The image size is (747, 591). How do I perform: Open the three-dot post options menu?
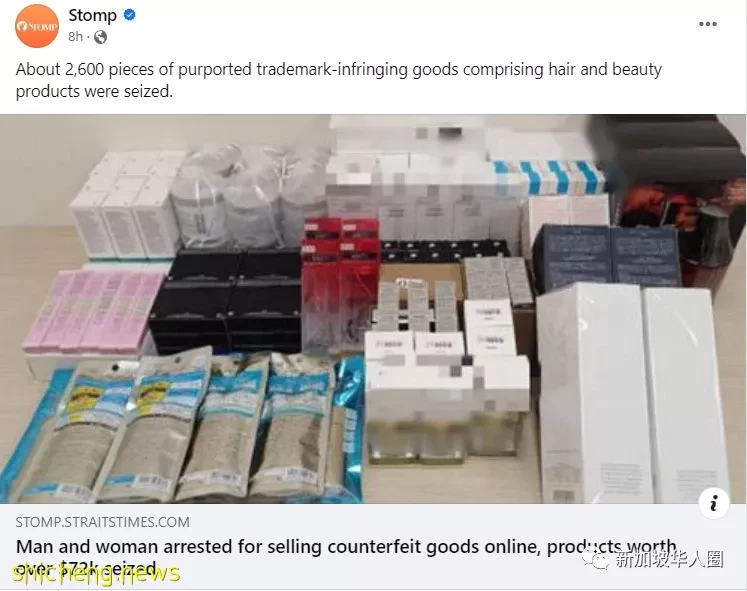tap(707, 24)
